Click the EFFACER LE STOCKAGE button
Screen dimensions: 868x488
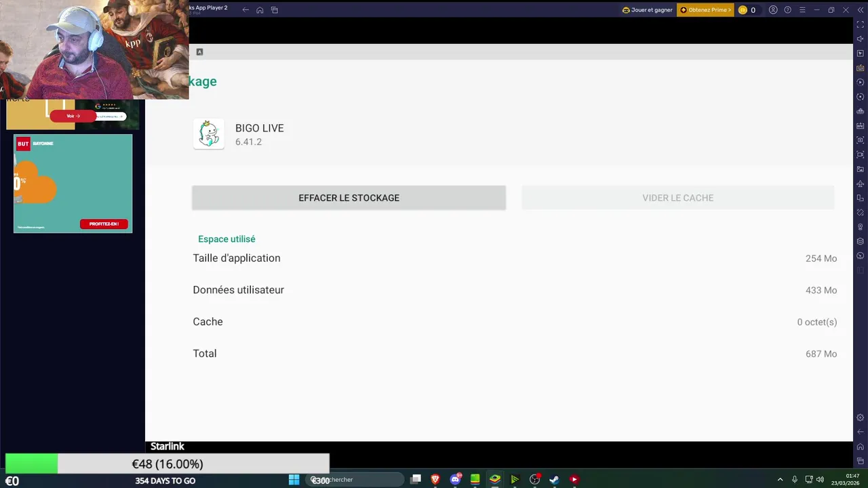click(349, 198)
